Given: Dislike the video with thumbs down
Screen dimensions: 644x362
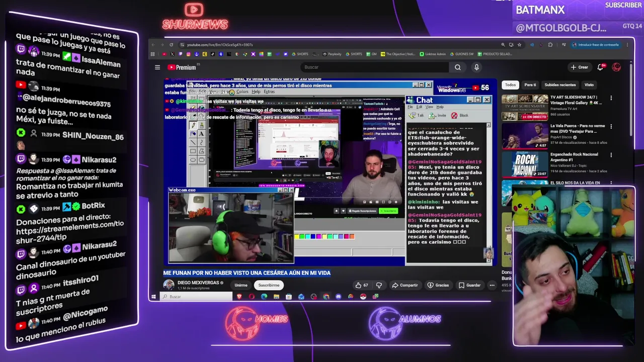Looking at the screenshot, I should point(379,285).
